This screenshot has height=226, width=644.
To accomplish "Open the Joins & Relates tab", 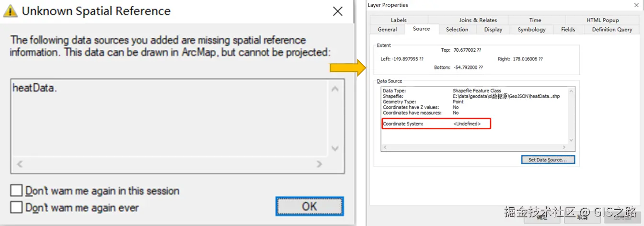I will tap(478, 20).
